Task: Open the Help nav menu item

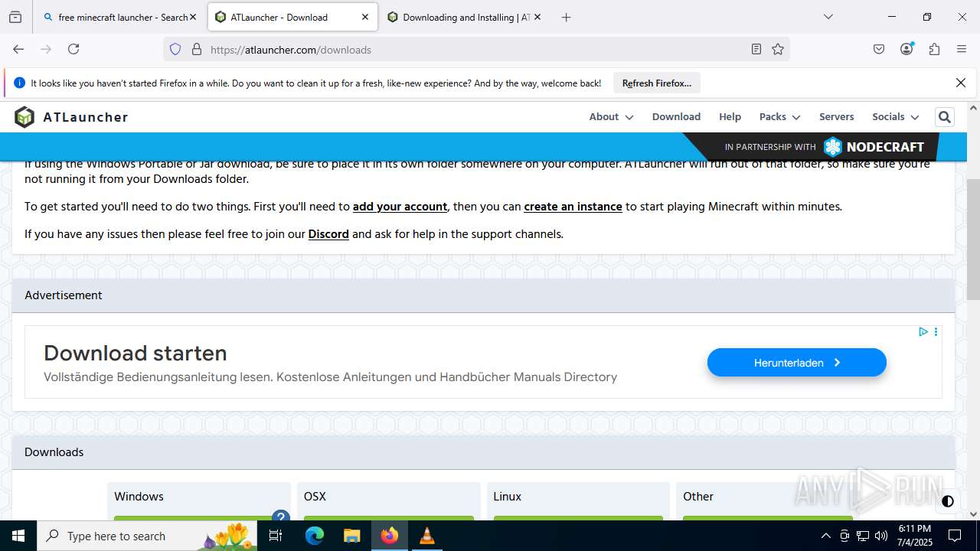Action: click(x=730, y=117)
